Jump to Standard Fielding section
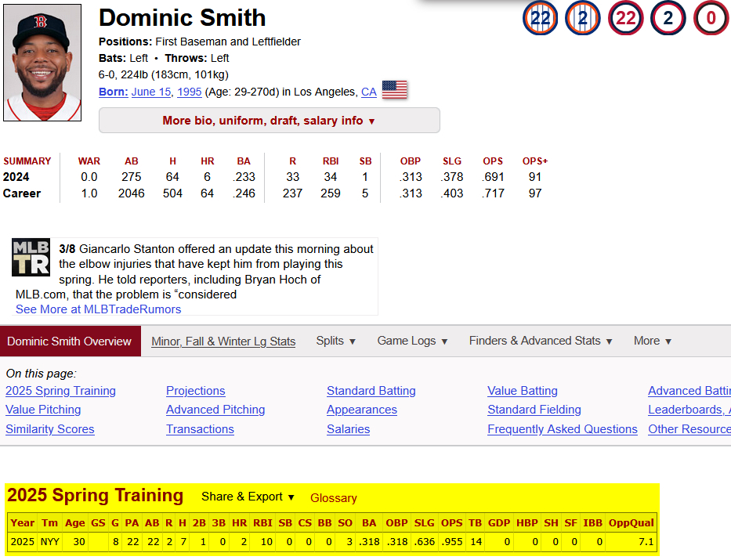Viewport: 731px width, 560px height. click(x=534, y=410)
